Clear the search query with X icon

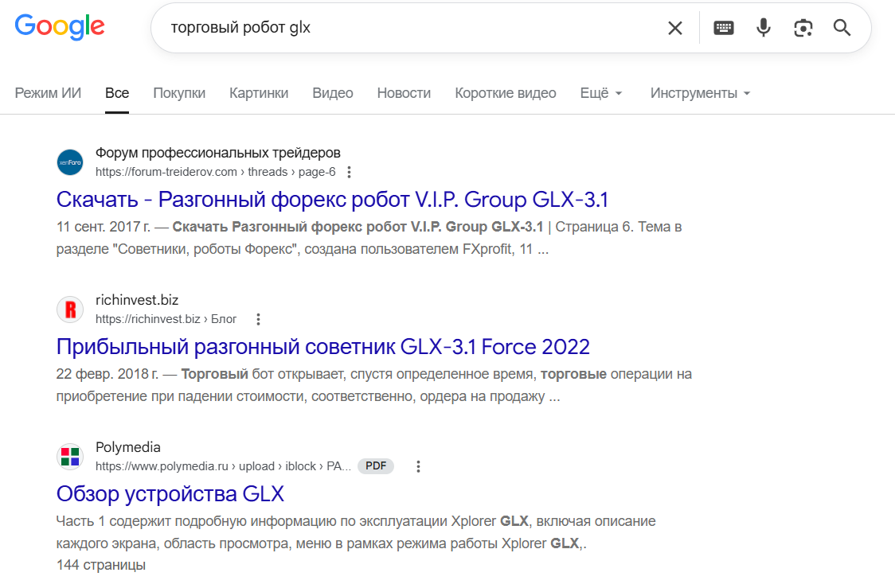click(x=675, y=28)
